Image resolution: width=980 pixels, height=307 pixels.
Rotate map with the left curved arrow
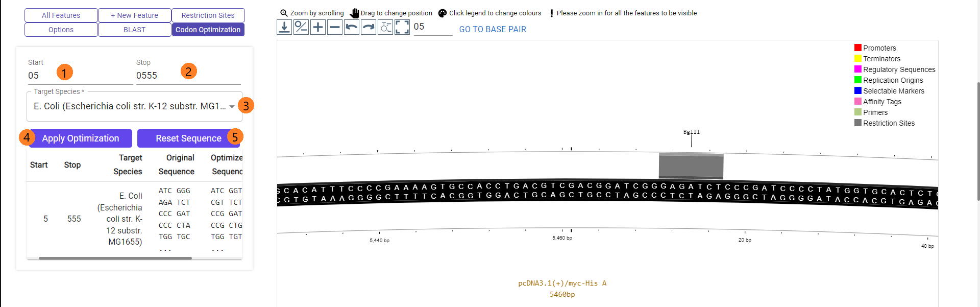click(x=351, y=27)
